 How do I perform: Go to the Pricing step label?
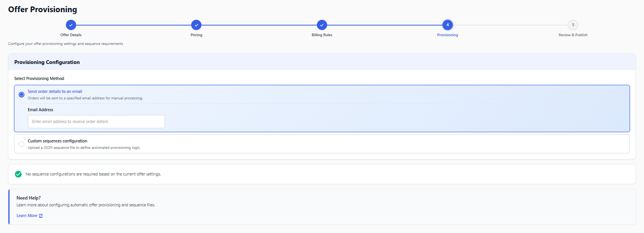point(197,35)
